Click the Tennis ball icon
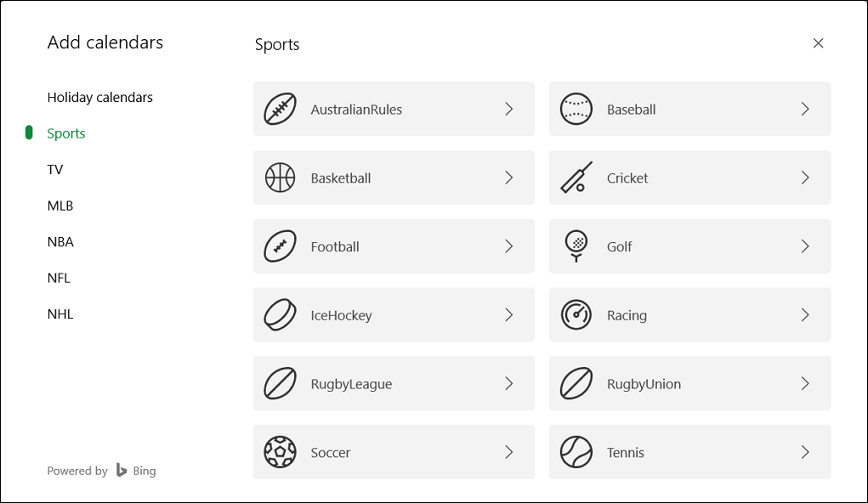This screenshot has width=868, height=503. point(576,452)
